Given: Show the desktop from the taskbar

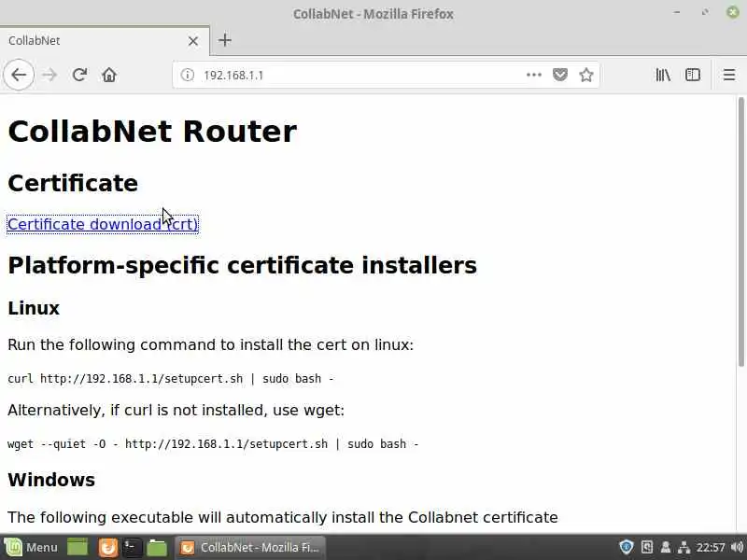Looking at the screenshot, I should click(78, 547).
